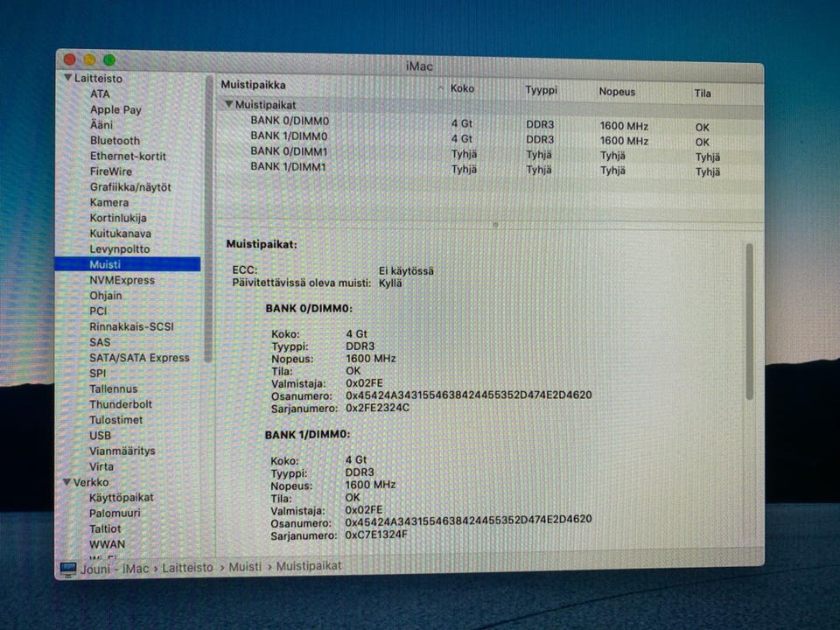Click the BANK 0/DIMM0 detail heading
Image resolution: width=840 pixels, height=630 pixels.
309,309
